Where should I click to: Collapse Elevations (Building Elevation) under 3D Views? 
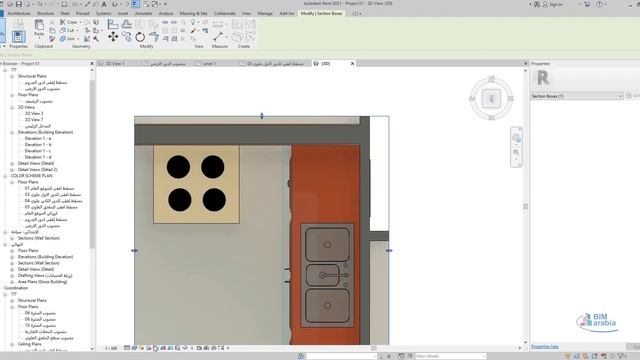[12, 132]
